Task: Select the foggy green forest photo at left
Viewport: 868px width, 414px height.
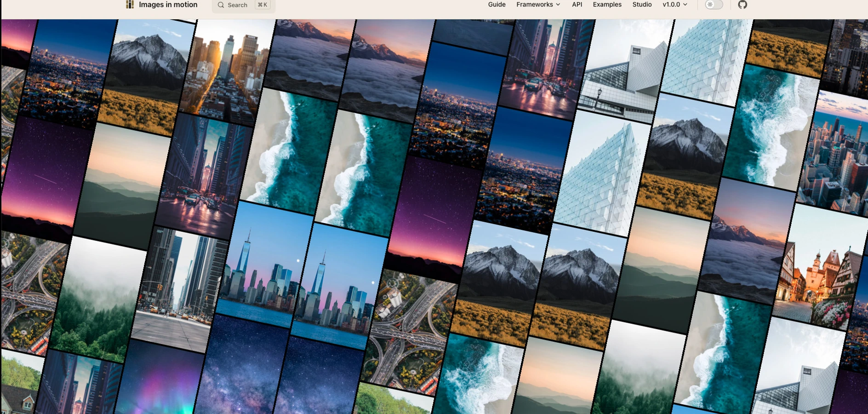Action: coord(99,299)
